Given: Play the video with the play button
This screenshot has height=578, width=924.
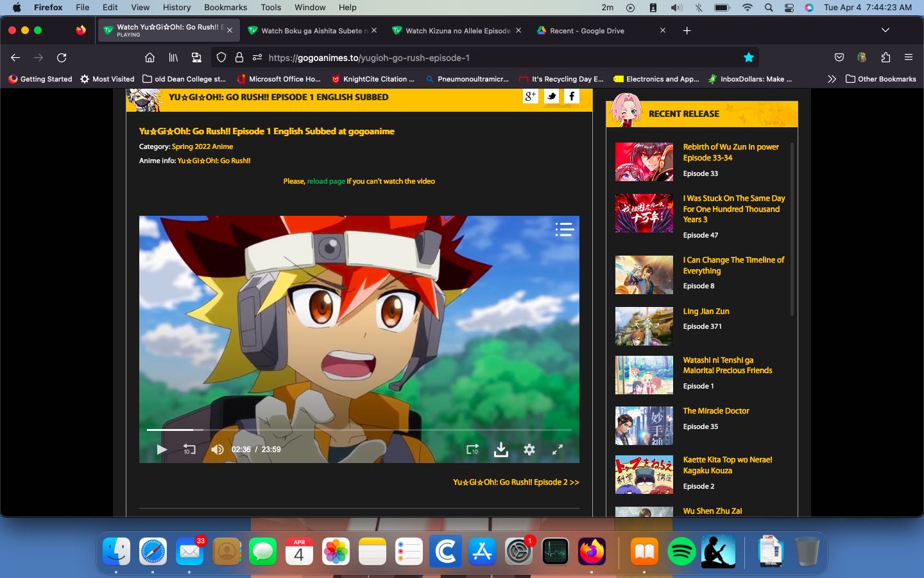Looking at the screenshot, I should click(x=162, y=450).
